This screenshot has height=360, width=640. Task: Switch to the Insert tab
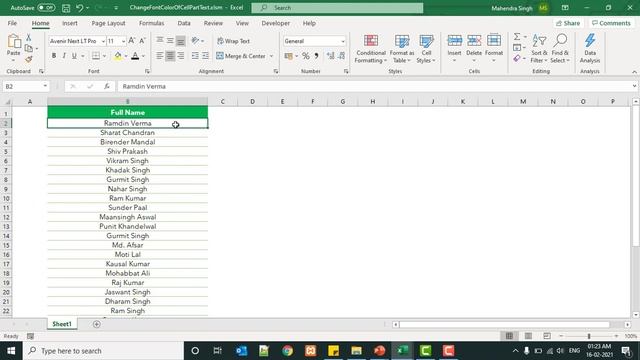[70, 23]
